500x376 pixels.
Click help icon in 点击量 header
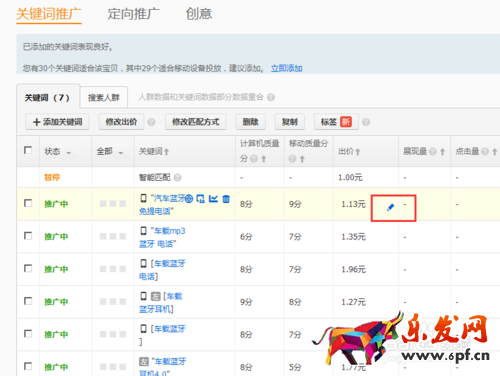pos(485,152)
